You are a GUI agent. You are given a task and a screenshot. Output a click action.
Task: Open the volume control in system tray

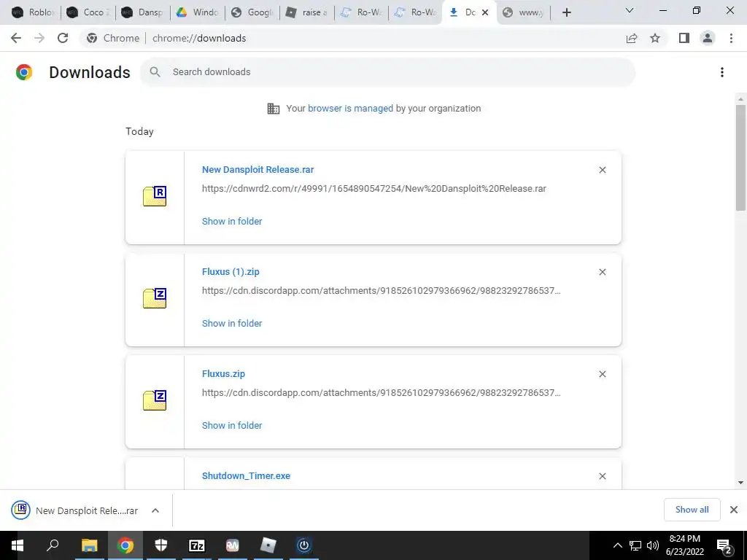[x=653, y=545]
